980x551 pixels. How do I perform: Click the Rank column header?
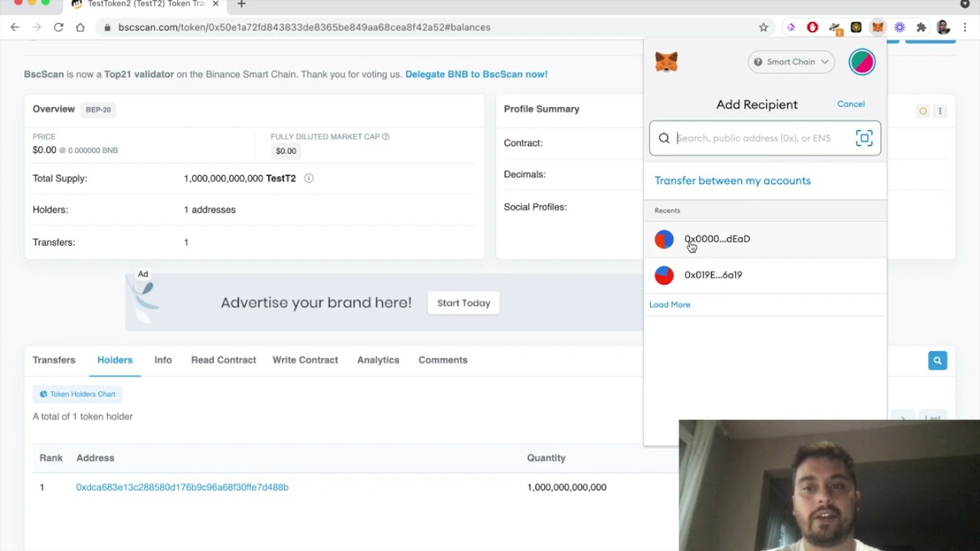(51, 458)
